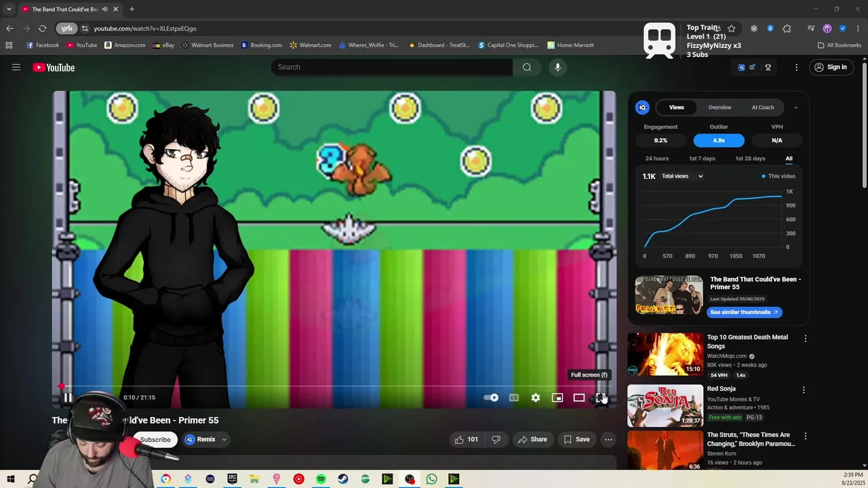Bookmark this page with star icon
Image resolution: width=868 pixels, height=488 pixels.
(731, 28)
